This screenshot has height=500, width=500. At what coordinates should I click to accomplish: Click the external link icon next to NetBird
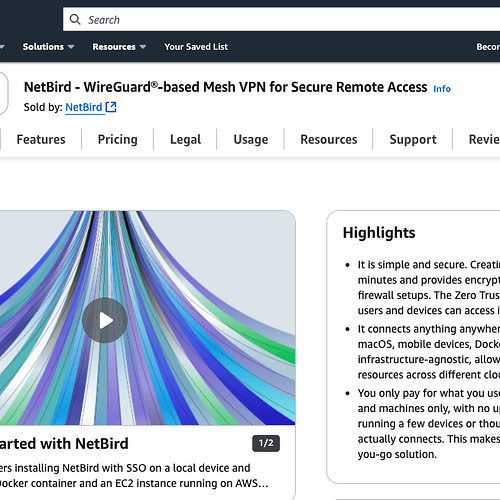tap(111, 107)
